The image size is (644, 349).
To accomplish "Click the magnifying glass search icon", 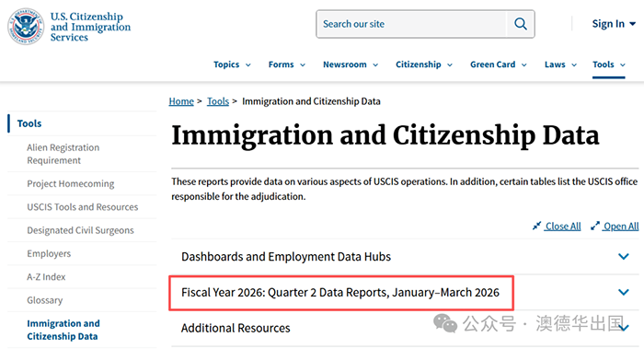I will [521, 24].
